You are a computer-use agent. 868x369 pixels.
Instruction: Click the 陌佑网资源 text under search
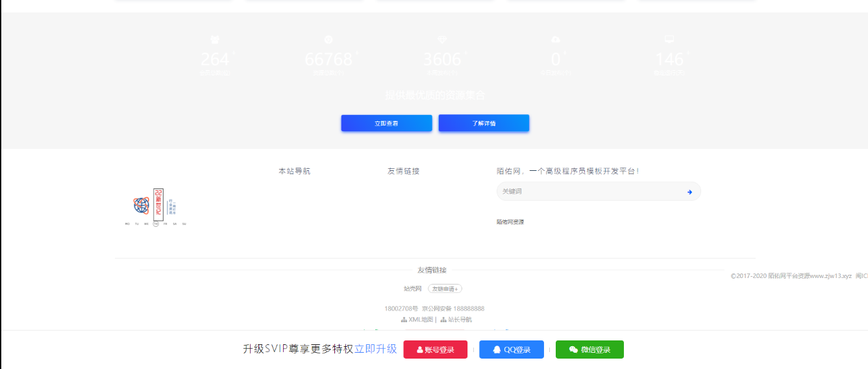pos(510,222)
